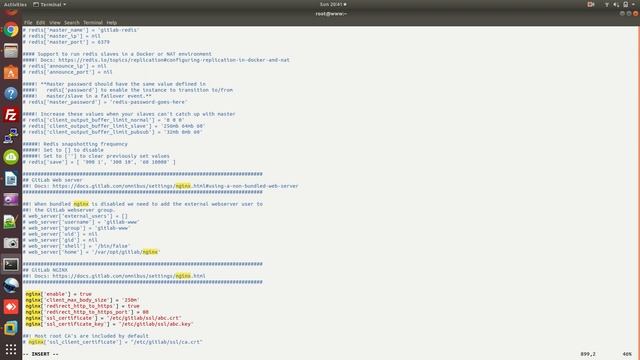The image size is (640, 360).
Task: Click the nginx['ssl_certificate_key'] abc.key line
Action: click(109, 324)
